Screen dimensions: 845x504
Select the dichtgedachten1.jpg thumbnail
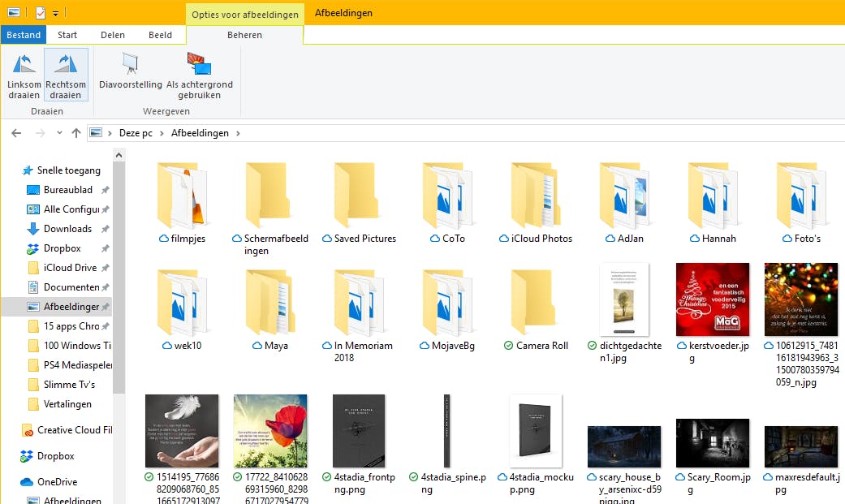pos(624,299)
